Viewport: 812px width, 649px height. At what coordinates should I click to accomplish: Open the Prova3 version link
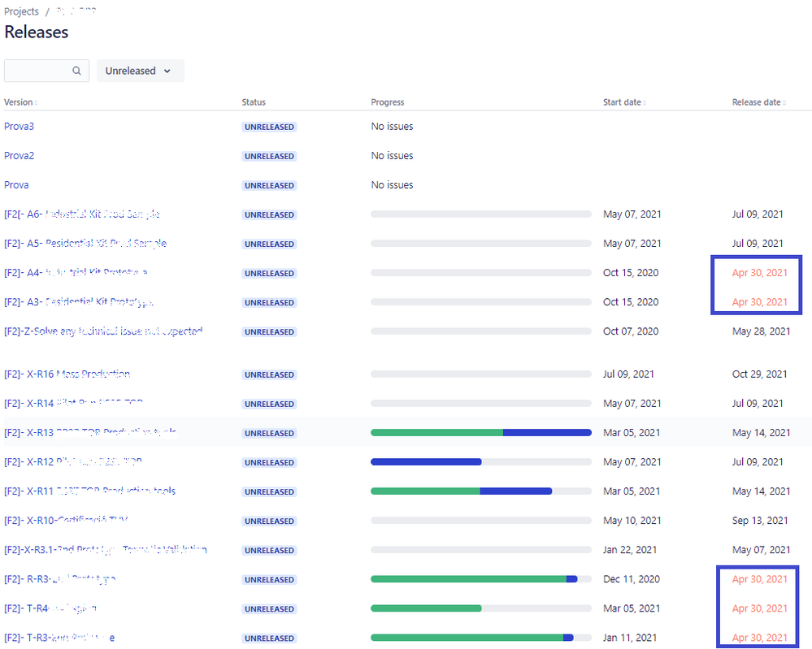coord(20,126)
